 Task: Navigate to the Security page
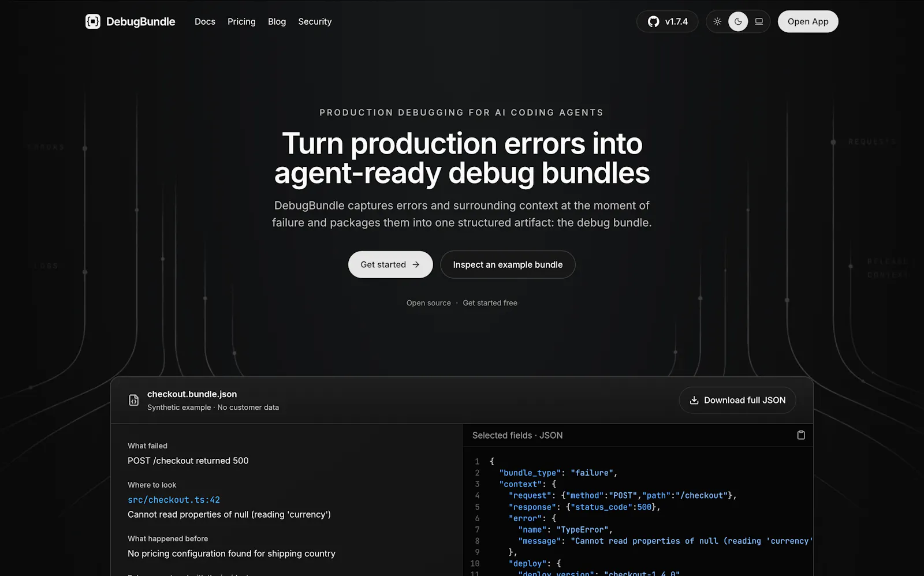click(x=315, y=21)
